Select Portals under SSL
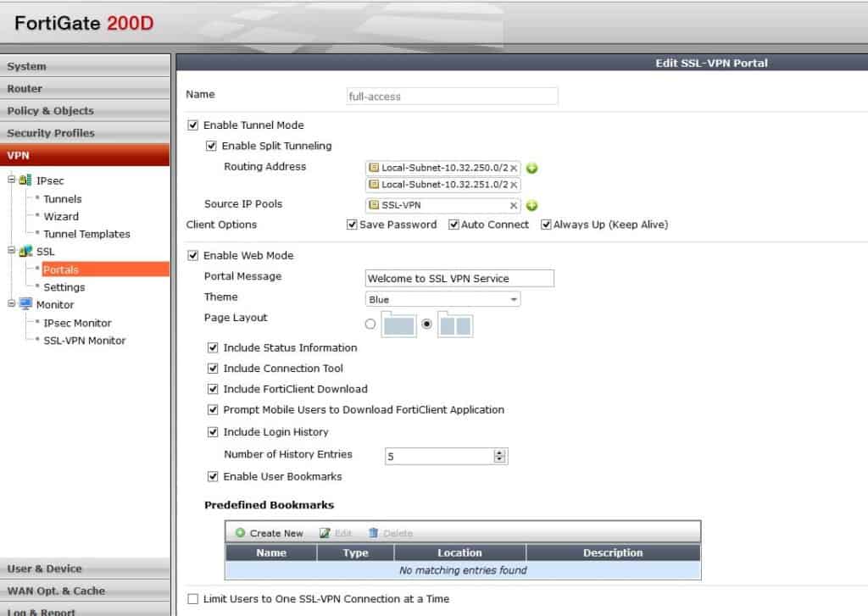 (x=106, y=269)
